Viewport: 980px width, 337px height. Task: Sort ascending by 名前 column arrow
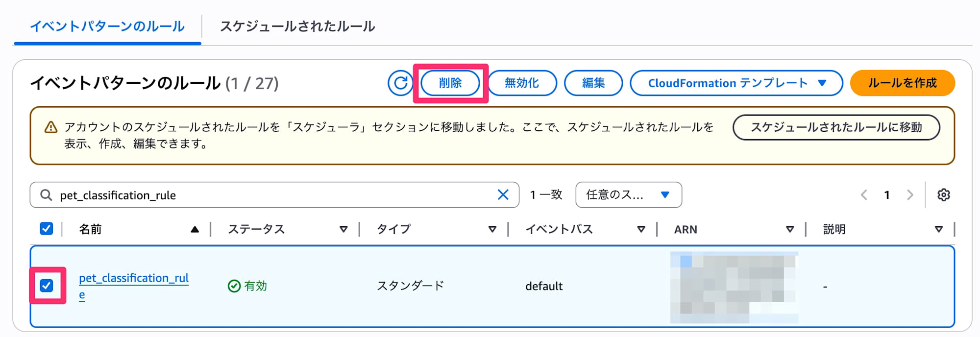195,229
